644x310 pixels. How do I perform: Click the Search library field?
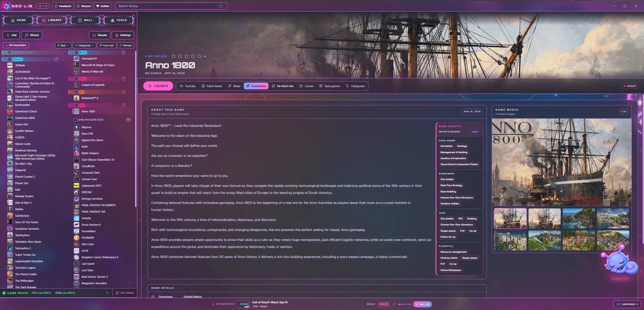click(171, 6)
